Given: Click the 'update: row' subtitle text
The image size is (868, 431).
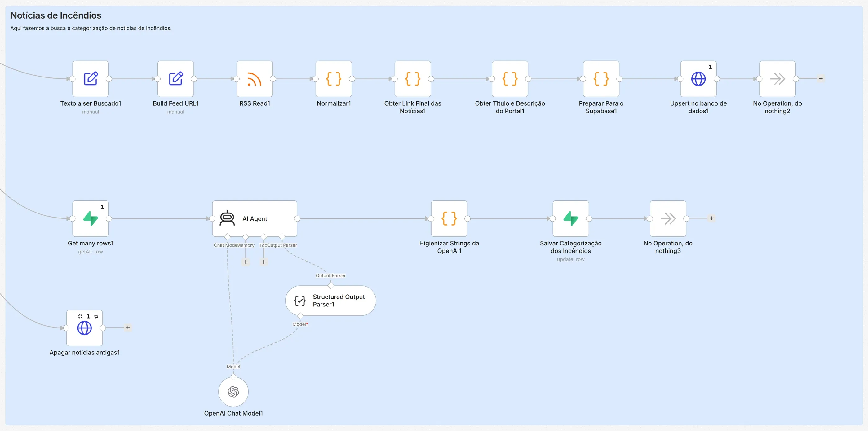Looking at the screenshot, I should click(x=571, y=259).
